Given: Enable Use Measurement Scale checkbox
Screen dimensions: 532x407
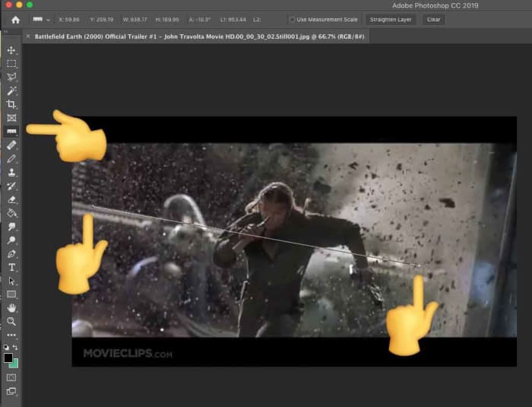Looking at the screenshot, I should (293, 20).
